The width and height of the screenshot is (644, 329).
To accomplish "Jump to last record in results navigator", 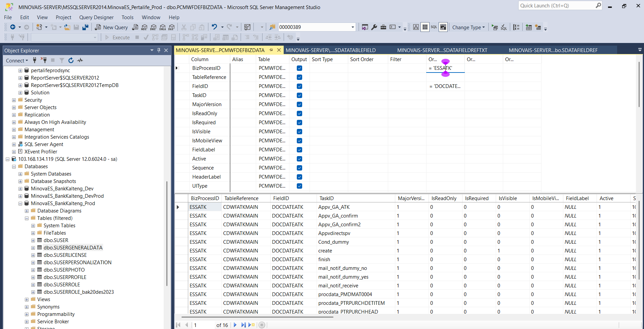I will [243, 325].
